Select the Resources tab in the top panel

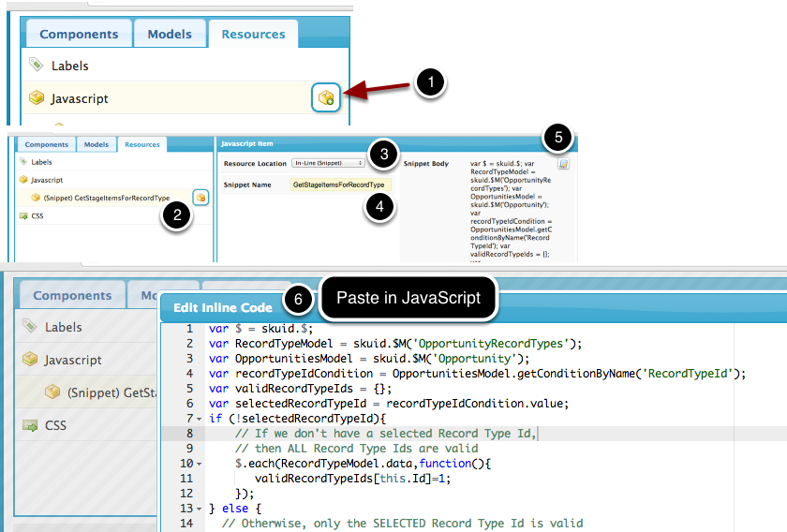(253, 34)
